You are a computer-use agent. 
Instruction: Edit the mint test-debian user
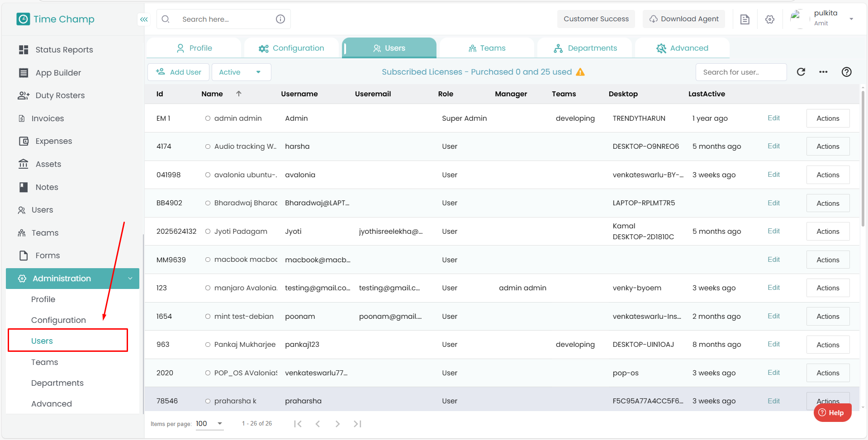point(773,316)
